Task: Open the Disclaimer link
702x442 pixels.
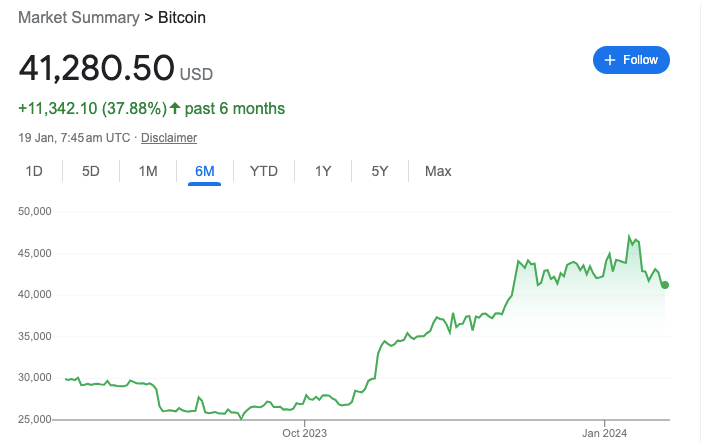Action: 169,137
